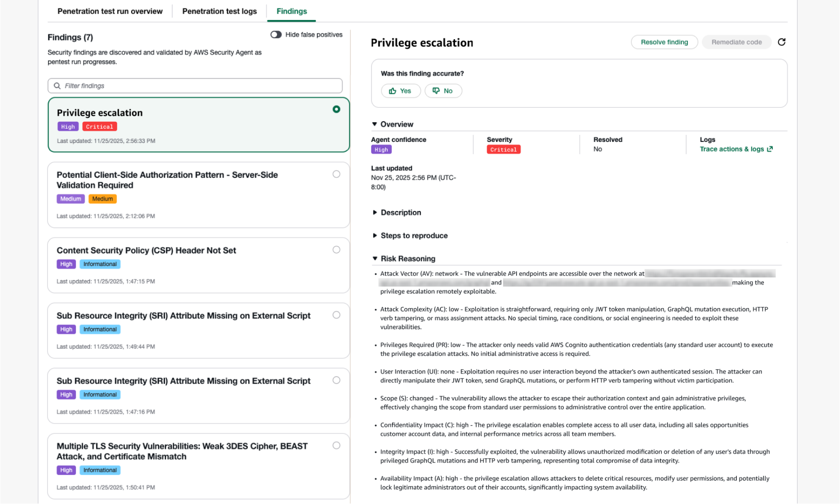Click the refresh icon beside Remediate code
The height and width of the screenshot is (504, 840).
782,42
